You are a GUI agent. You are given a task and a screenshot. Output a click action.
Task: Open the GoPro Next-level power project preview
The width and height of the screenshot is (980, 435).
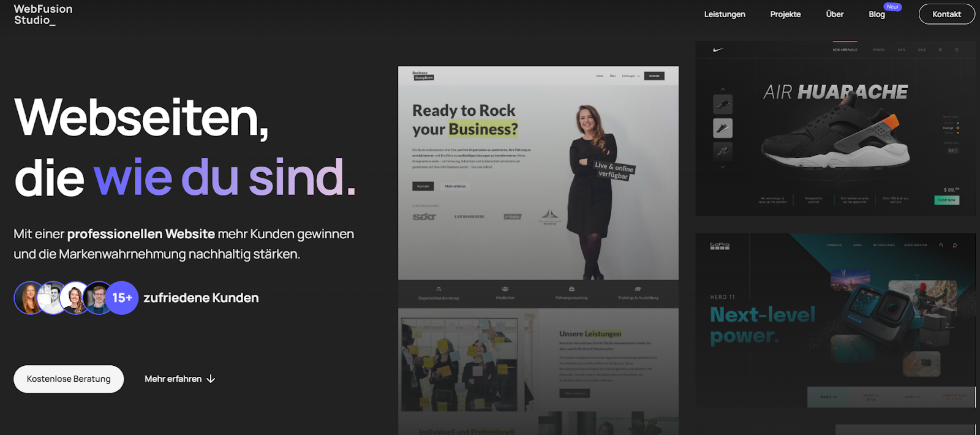tap(835, 320)
